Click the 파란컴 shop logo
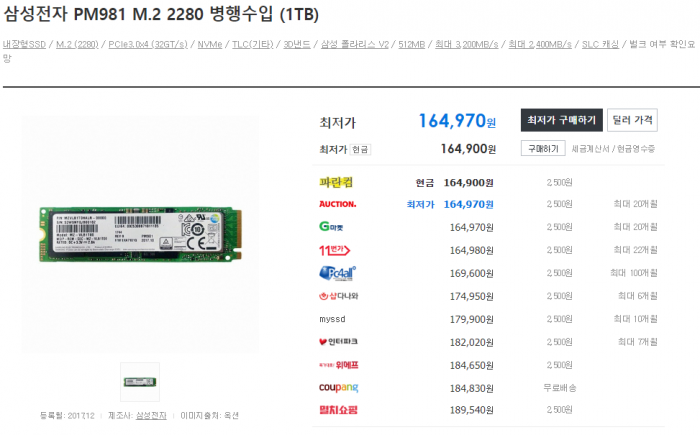This screenshot has width=700, height=435. tap(336, 182)
